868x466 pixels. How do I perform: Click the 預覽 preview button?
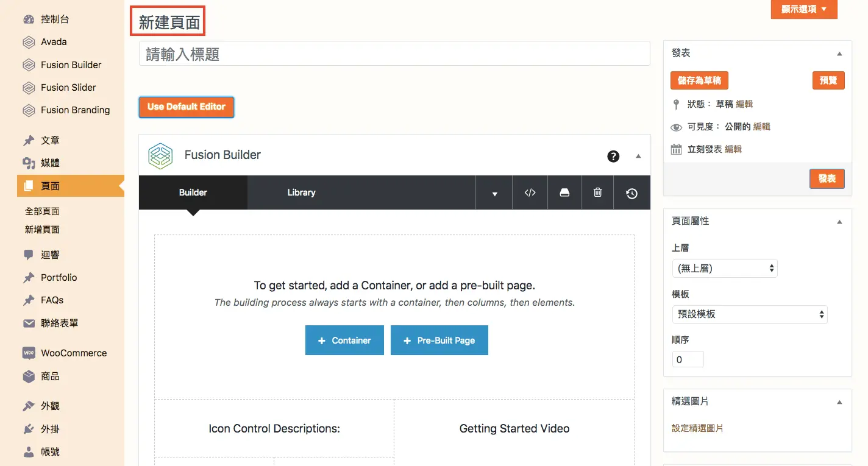(828, 80)
